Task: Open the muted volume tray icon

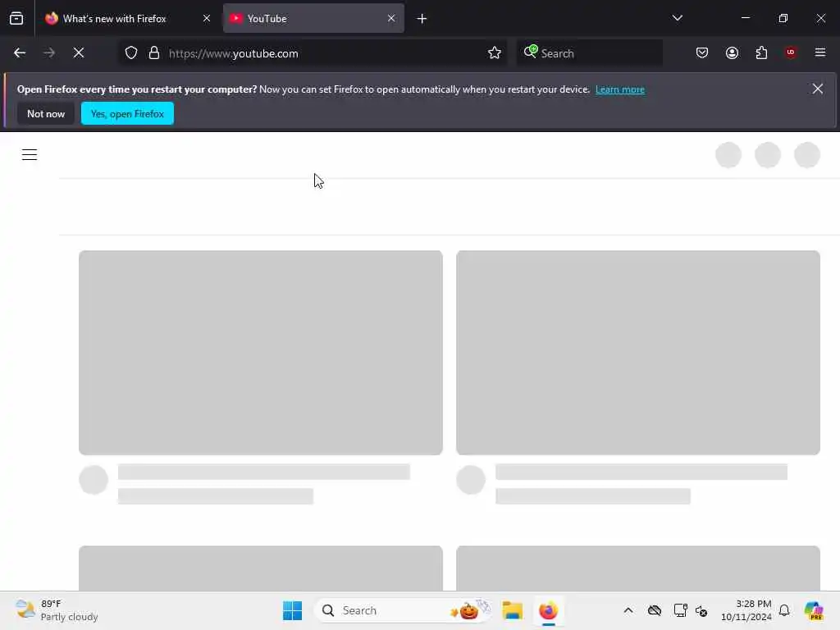Action: coord(702,610)
